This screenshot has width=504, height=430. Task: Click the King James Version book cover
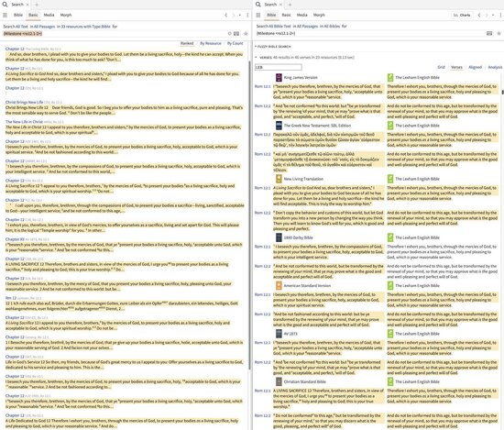point(279,78)
